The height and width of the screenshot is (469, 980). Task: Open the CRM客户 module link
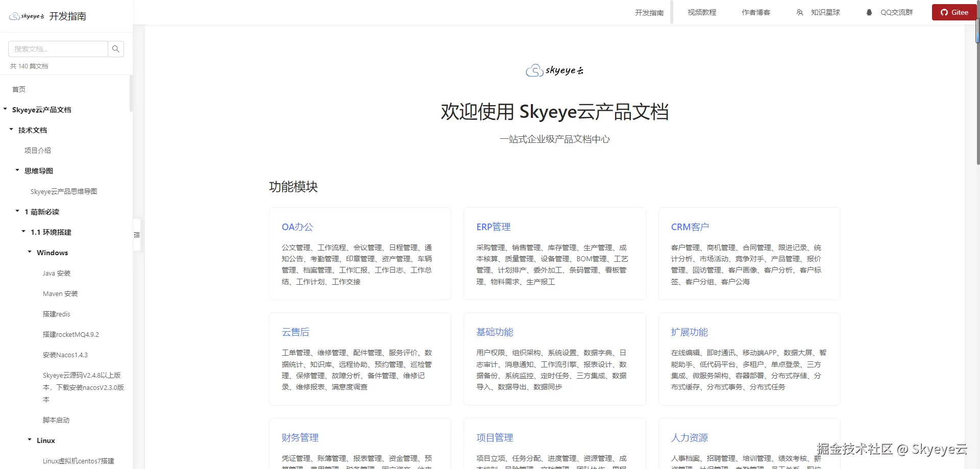tap(690, 227)
